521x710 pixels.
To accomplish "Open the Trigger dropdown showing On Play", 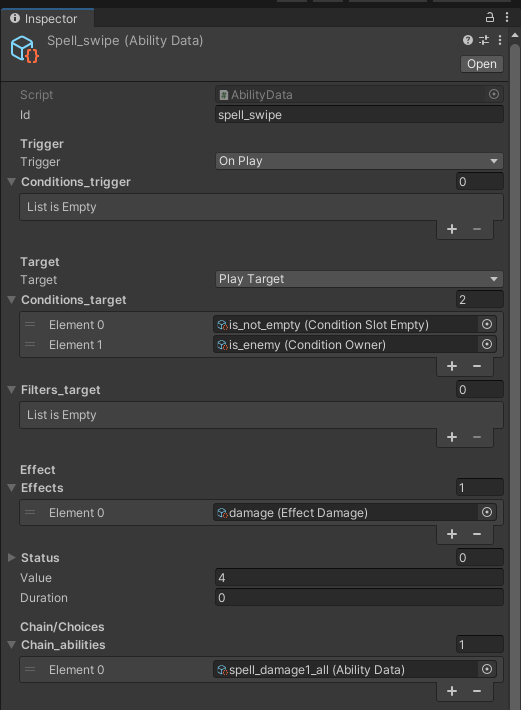I will coord(359,161).
